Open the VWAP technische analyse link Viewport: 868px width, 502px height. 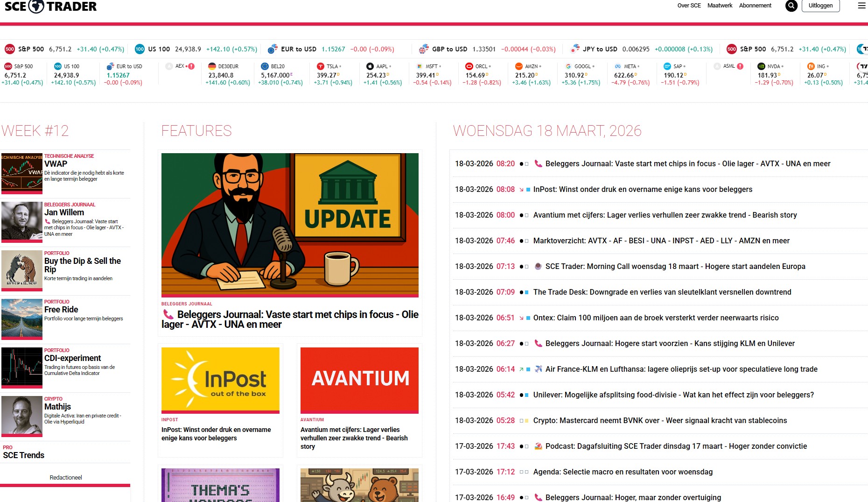tap(56, 164)
